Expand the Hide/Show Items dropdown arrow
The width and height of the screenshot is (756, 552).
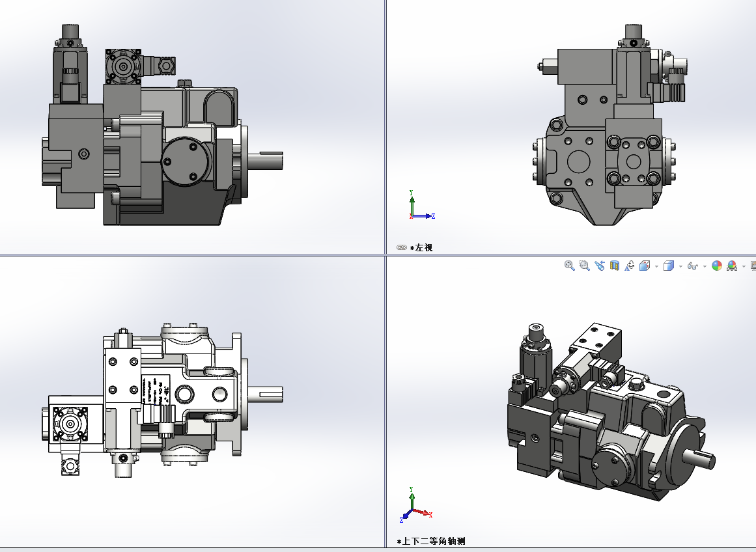coord(705,266)
